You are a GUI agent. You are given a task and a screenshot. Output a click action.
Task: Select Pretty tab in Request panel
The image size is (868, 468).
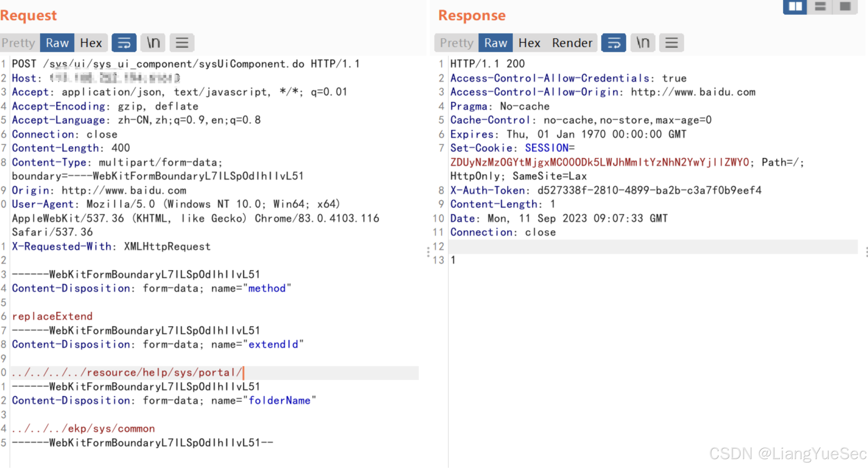[18, 43]
